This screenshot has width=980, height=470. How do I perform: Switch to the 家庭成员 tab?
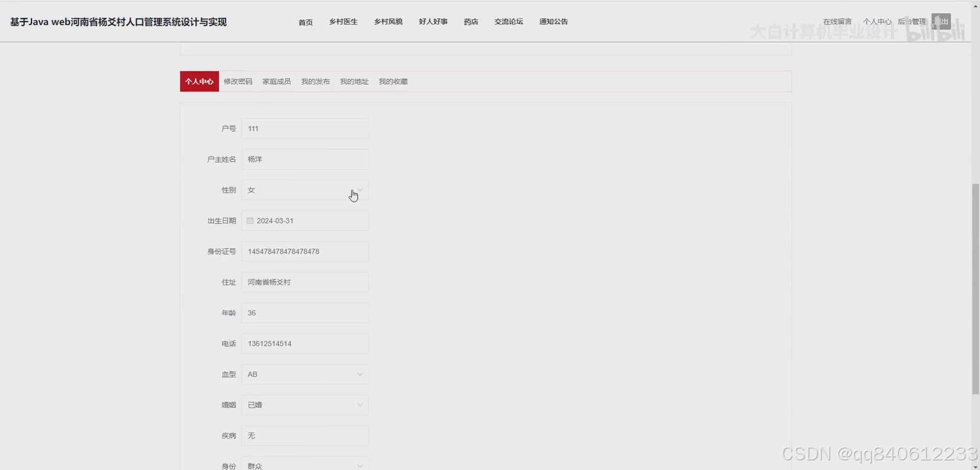276,81
